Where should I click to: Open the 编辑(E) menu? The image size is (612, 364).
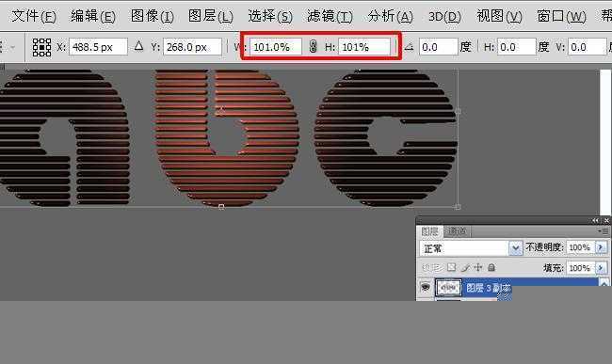pyautogui.click(x=93, y=16)
